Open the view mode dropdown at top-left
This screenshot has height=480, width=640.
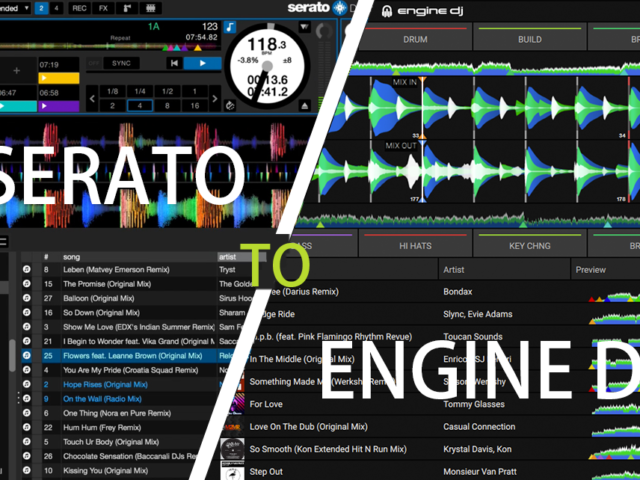pos(14,8)
